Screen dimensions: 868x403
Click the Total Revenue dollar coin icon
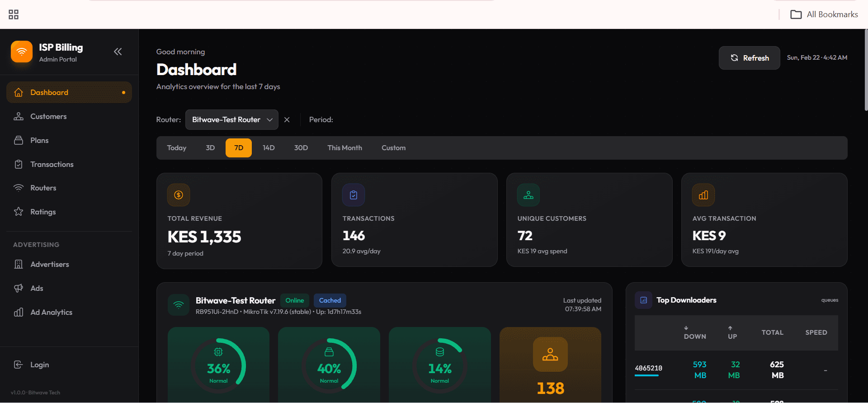pyautogui.click(x=179, y=195)
